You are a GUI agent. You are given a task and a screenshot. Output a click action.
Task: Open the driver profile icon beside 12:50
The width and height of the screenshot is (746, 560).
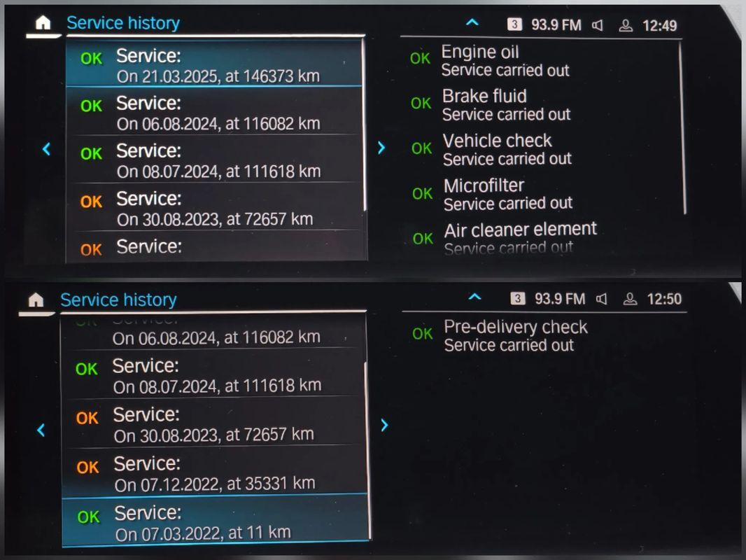point(630,299)
